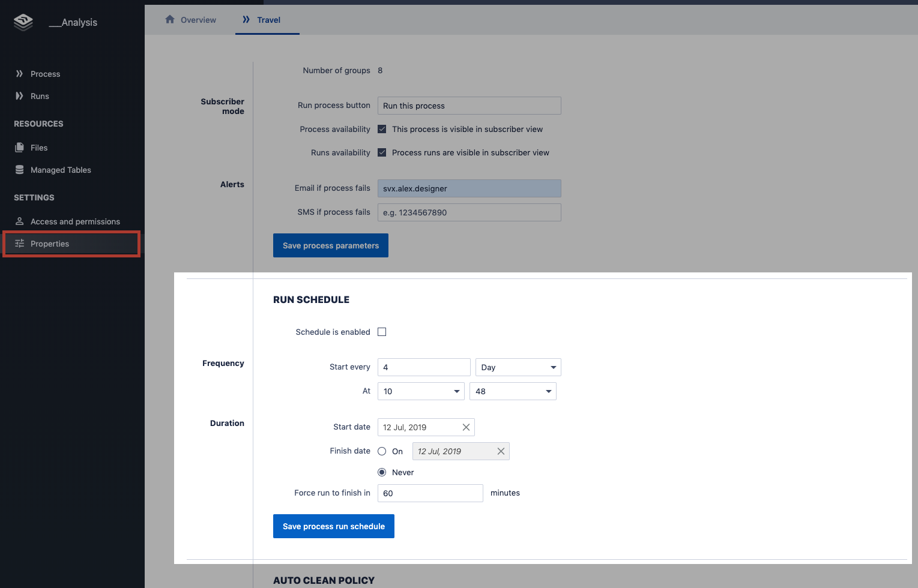
Task: Click the Runs icon in sidebar
Action: 19,96
